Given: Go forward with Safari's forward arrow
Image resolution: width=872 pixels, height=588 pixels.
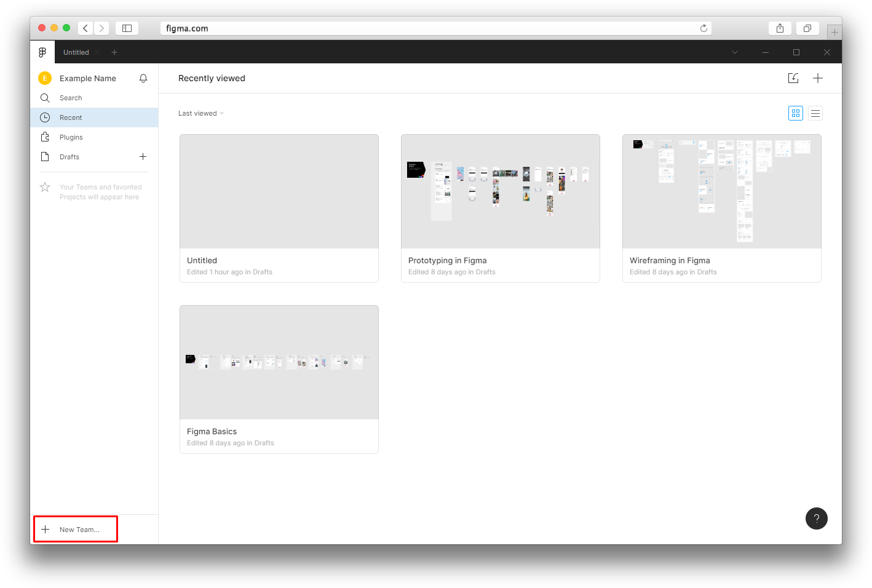Looking at the screenshot, I should (101, 28).
